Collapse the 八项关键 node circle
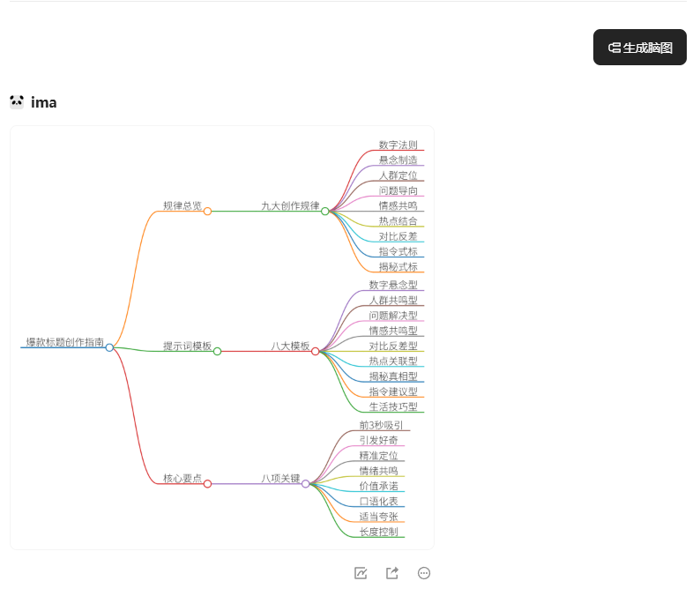The width and height of the screenshot is (700, 596). coord(306,483)
